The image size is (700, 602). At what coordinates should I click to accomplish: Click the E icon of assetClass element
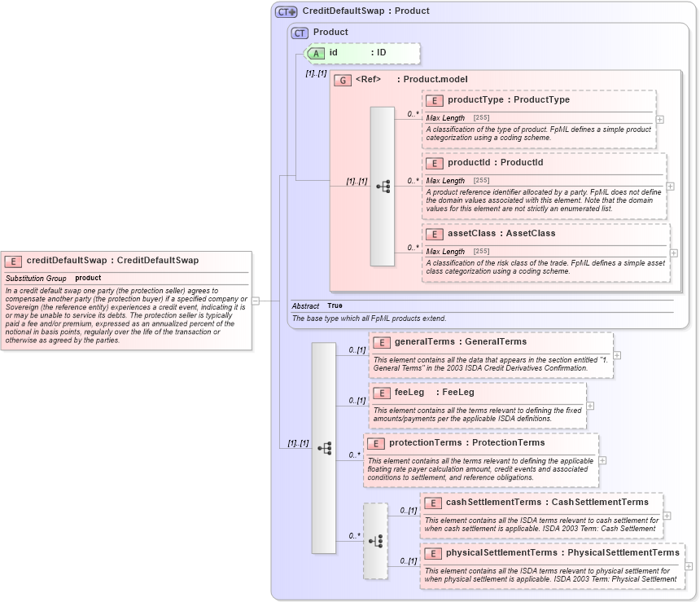click(x=434, y=234)
